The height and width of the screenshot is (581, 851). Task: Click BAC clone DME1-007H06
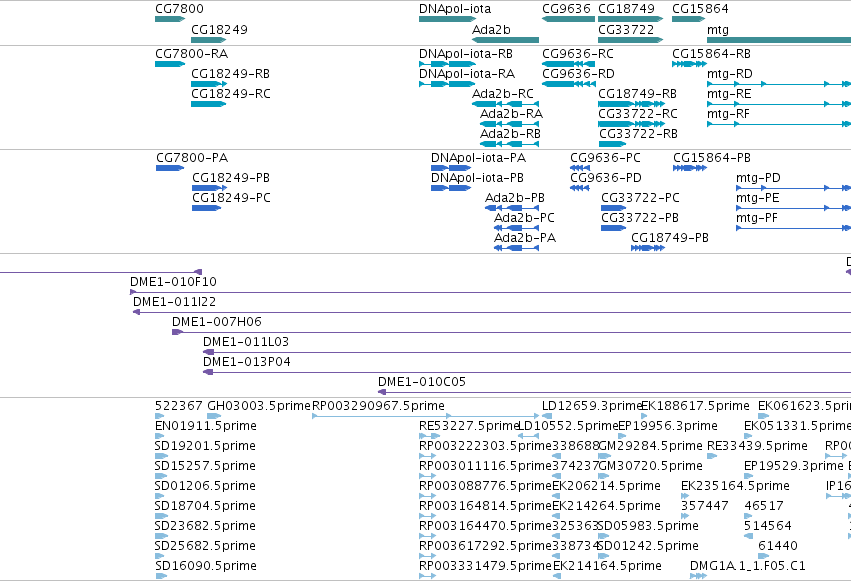[x=217, y=322]
